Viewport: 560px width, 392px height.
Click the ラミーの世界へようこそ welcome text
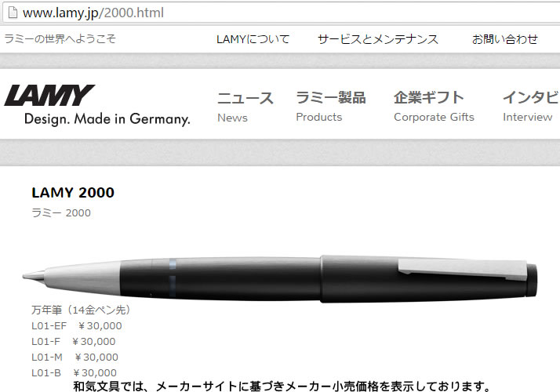60,38
